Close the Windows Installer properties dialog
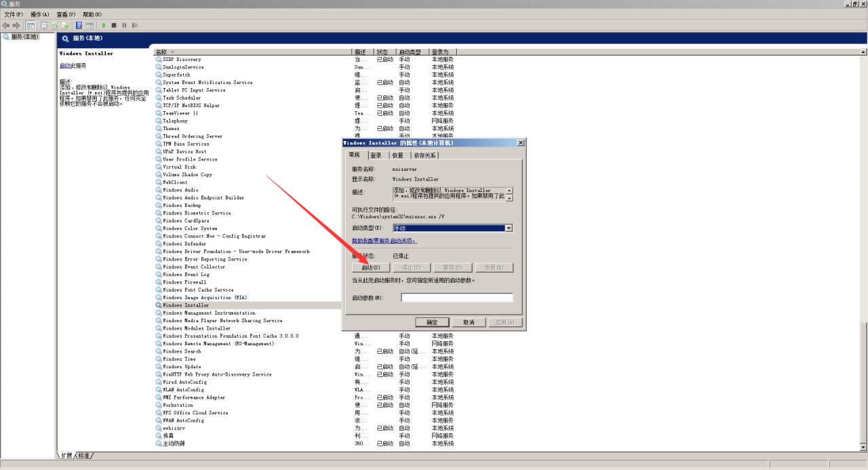The image size is (868, 470). 520,143
